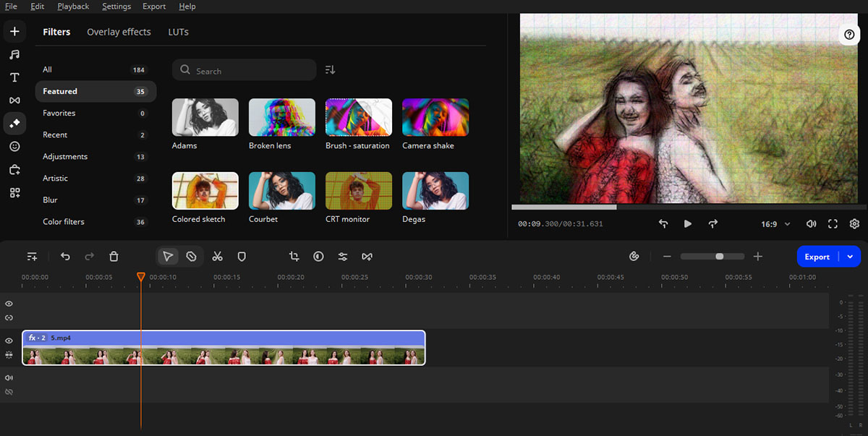Select the scissors Split tool in the timeline toolbar
The image size is (868, 436).
(x=217, y=256)
